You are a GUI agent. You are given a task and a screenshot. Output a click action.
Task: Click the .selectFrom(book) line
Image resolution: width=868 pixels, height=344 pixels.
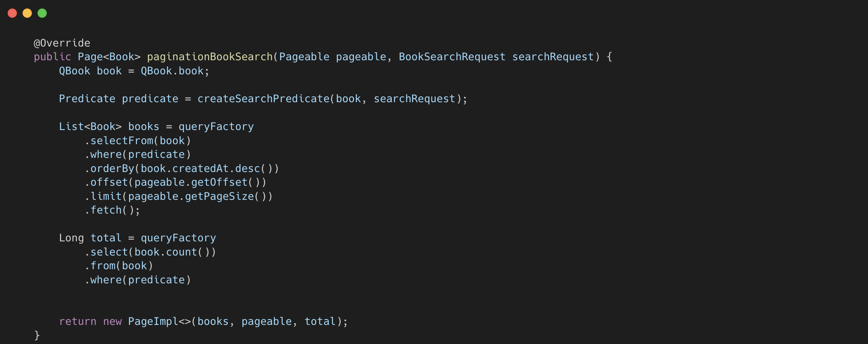138,141
